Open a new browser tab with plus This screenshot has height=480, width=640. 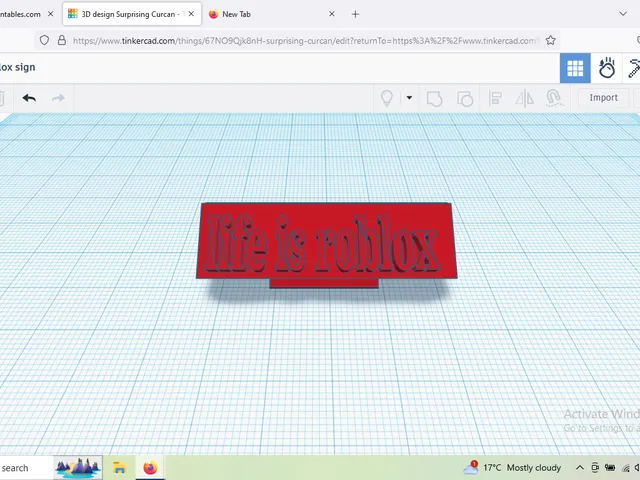click(x=355, y=14)
